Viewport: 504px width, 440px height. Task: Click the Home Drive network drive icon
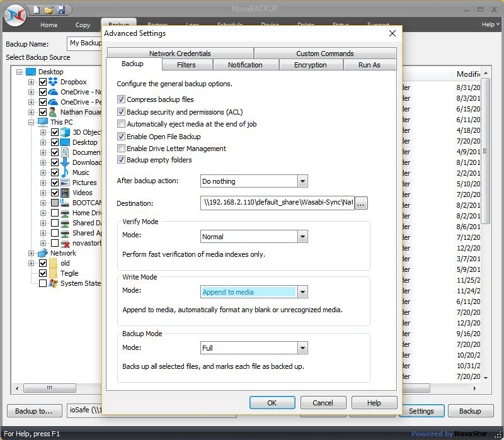65,213
